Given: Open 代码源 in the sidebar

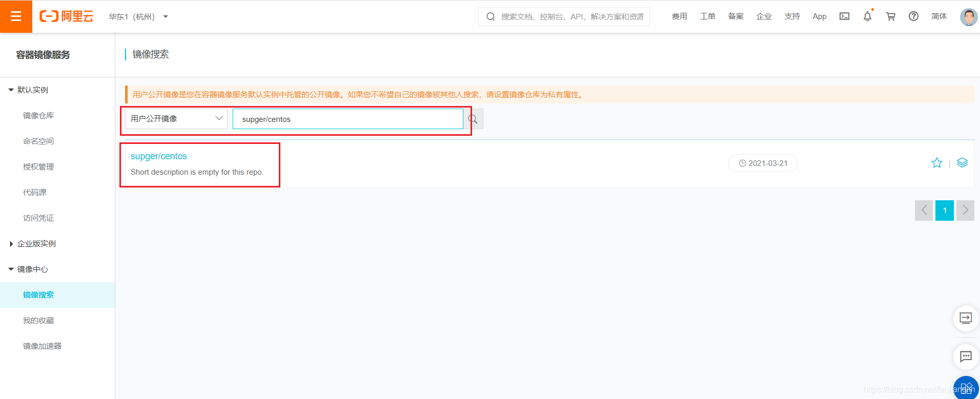Looking at the screenshot, I should click(34, 193).
